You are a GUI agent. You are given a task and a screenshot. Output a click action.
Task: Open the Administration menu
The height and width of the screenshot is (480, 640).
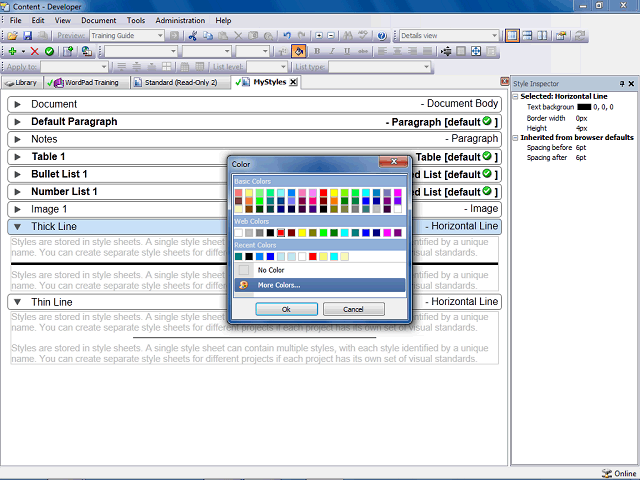(x=180, y=20)
